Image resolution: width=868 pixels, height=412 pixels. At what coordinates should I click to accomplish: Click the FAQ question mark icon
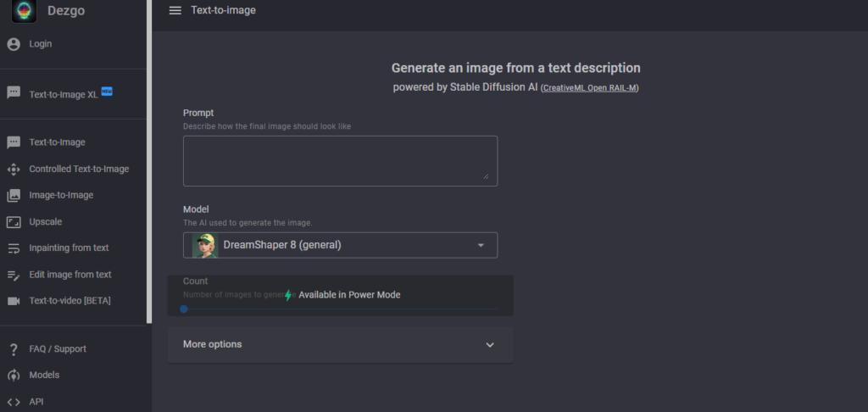[x=14, y=349]
